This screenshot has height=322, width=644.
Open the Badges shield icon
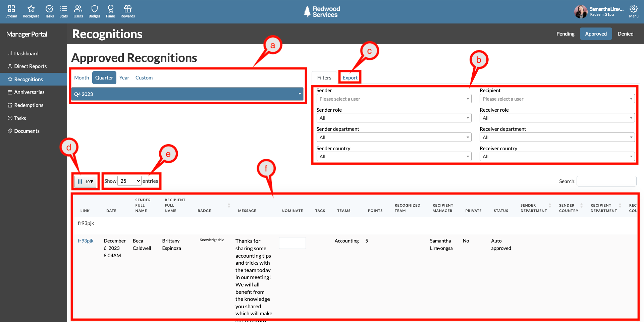(94, 11)
